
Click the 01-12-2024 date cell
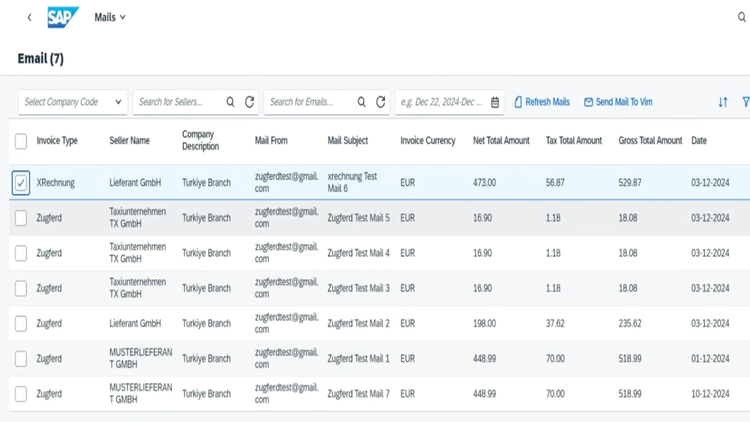tap(710, 359)
